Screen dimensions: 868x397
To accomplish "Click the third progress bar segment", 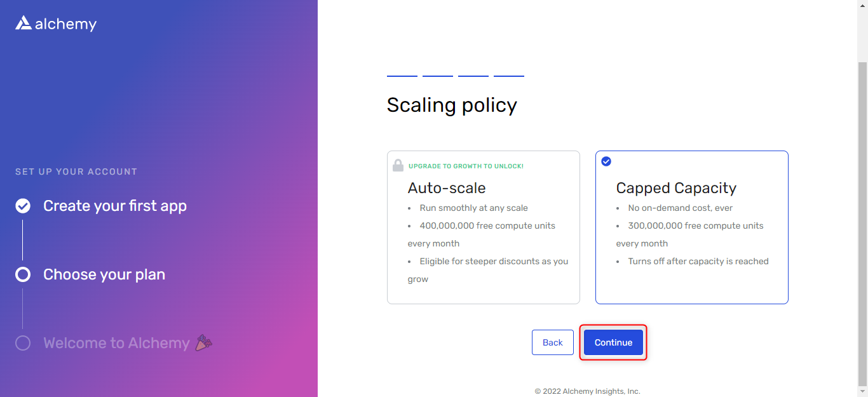I will pyautogui.click(x=473, y=76).
